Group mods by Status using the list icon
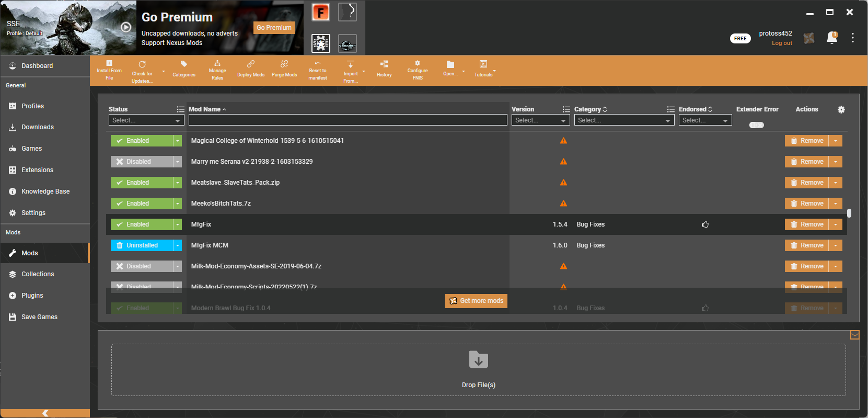 tap(181, 109)
